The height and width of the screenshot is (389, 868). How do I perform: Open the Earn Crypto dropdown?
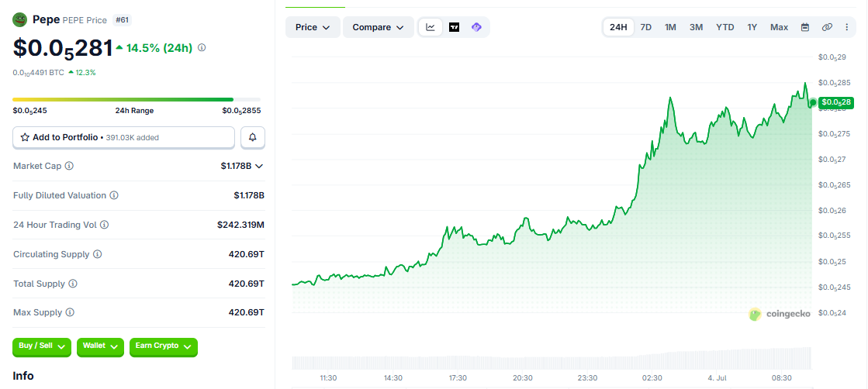pyautogui.click(x=164, y=346)
